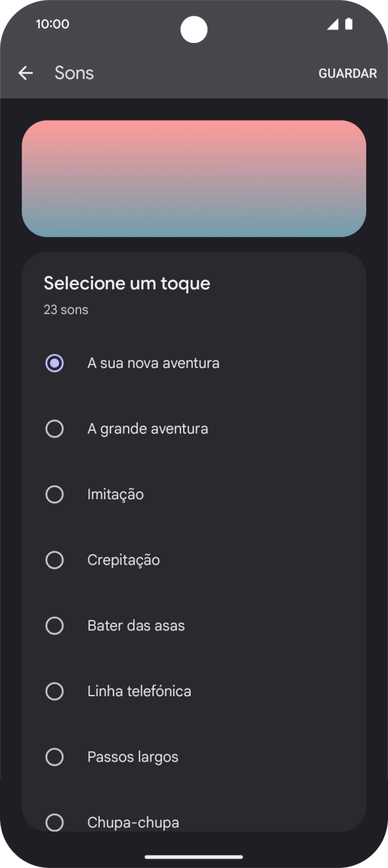Select the 'Passos largos' radio button
388x868 pixels.
click(x=54, y=756)
